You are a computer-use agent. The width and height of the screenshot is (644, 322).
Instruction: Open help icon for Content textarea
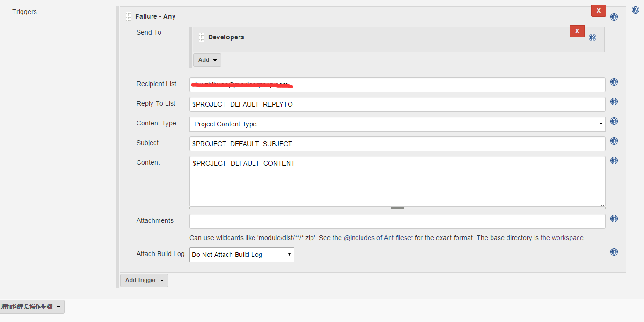tap(614, 161)
